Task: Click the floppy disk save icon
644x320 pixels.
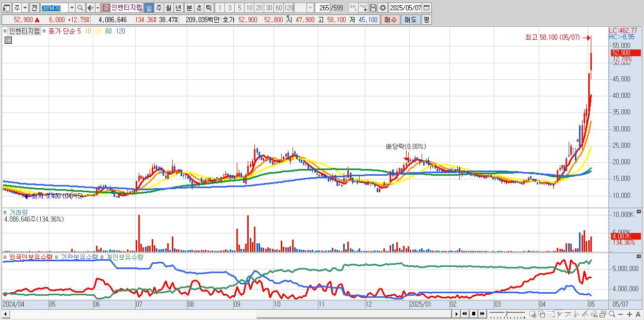Action: click(x=373, y=8)
